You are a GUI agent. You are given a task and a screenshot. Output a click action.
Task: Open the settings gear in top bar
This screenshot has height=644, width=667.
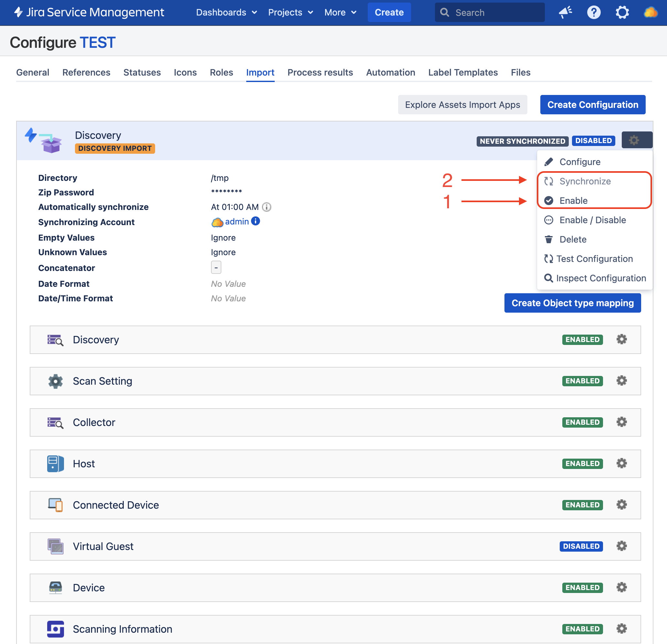click(622, 13)
